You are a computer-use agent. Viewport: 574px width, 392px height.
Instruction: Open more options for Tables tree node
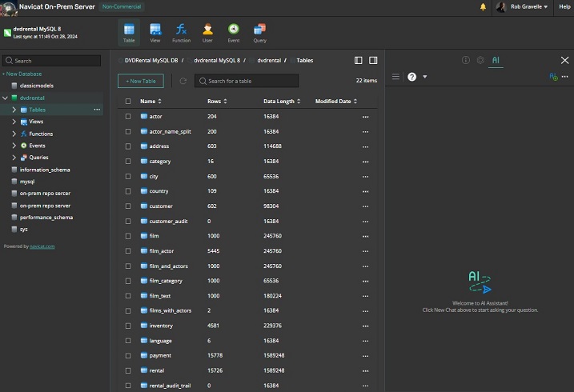(97, 110)
